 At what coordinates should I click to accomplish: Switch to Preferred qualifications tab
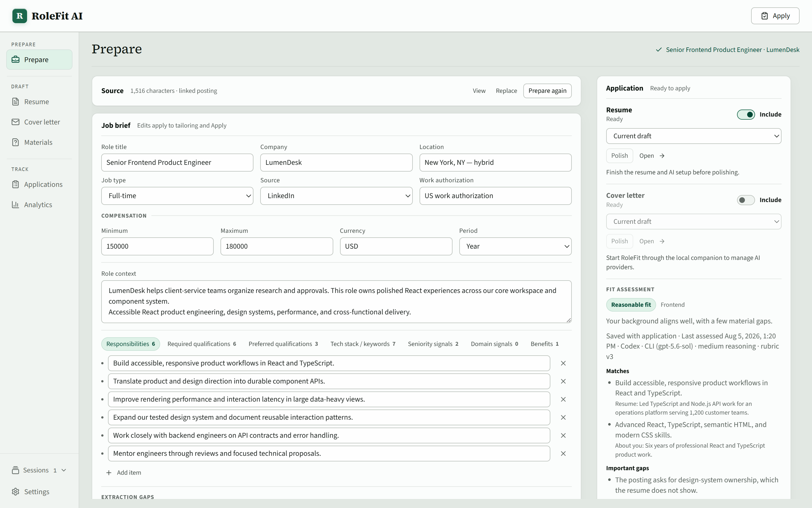pyautogui.click(x=283, y=344)
